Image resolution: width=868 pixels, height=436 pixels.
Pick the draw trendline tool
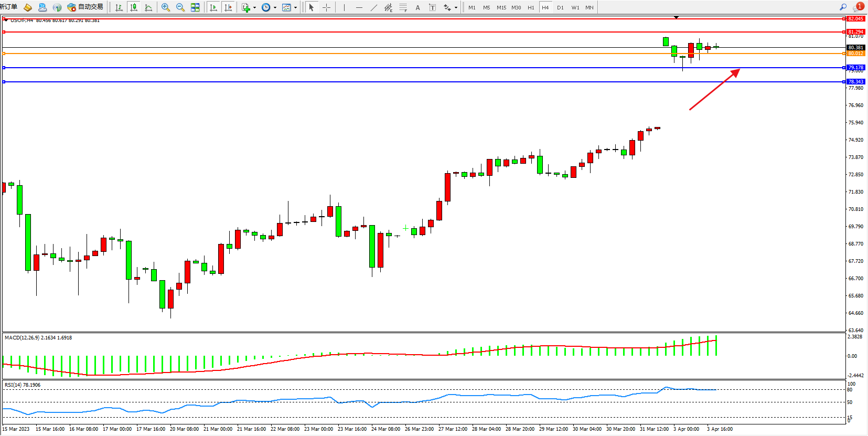[373, 7]
